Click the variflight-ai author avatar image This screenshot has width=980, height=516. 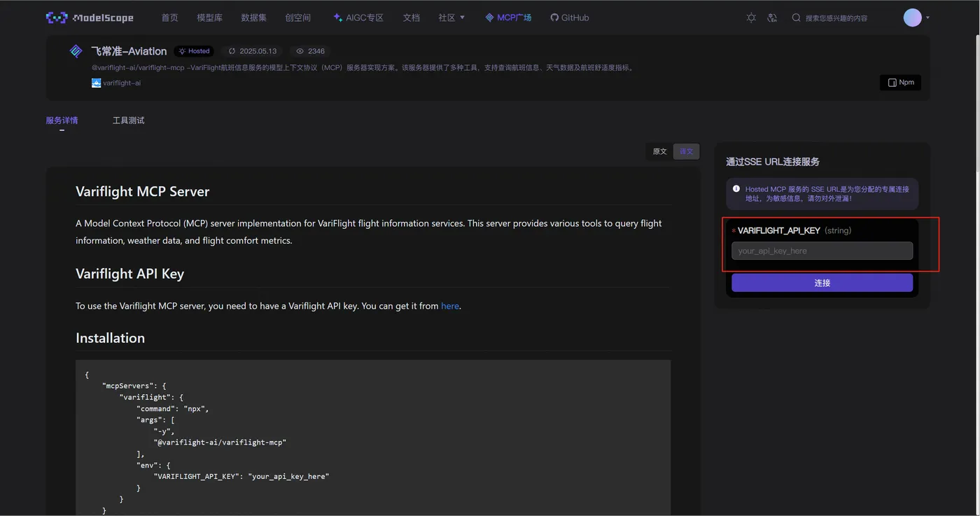click(x=96, y=83)
